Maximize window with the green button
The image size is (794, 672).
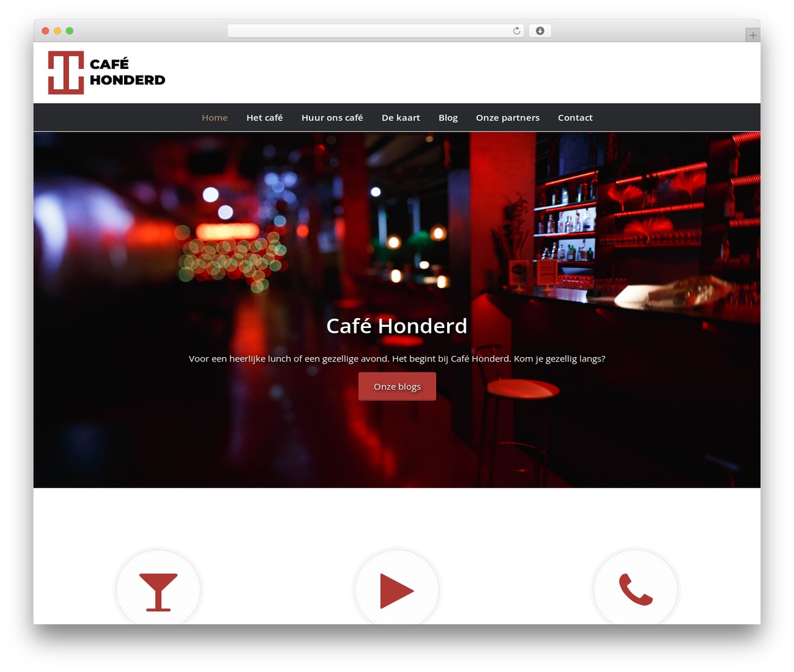(x=69, y=31)
